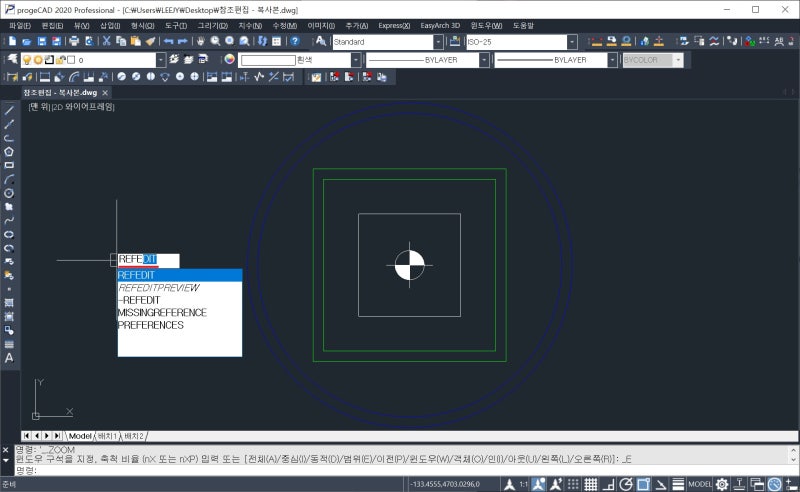800x492 pixels.
Task: Select the Rectangle tool in left toolbar
Action: tap(9, 165)
